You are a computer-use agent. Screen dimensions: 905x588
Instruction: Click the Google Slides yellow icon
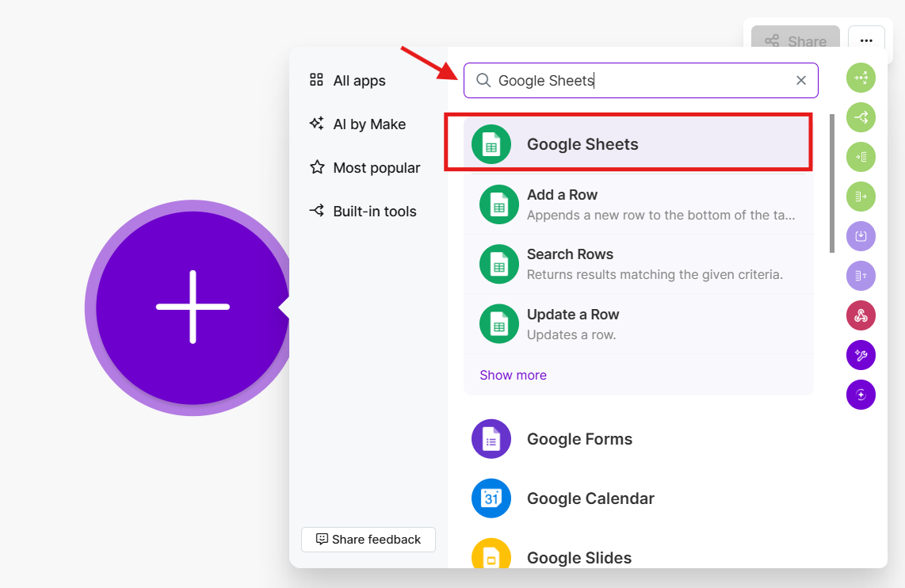pos(491,554)
